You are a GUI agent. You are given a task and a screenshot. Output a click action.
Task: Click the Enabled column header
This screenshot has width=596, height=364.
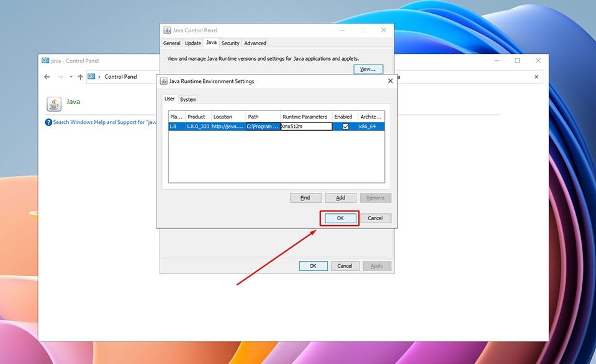point(345,117)
